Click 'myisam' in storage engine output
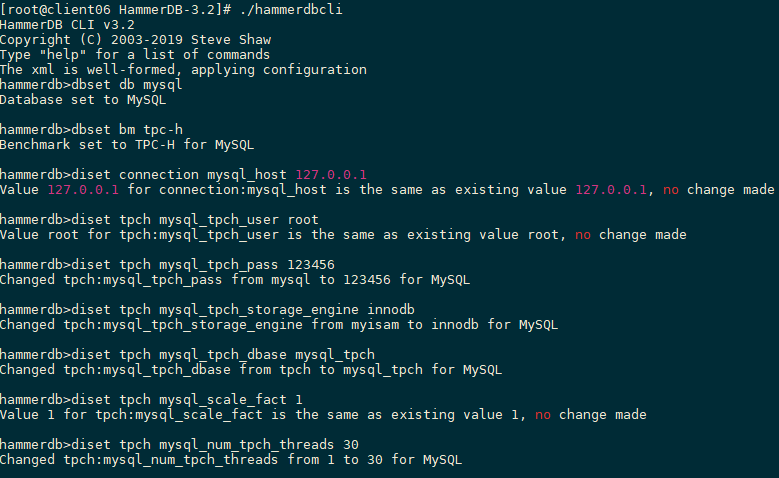This screenshot has height=478, width=779. (375, 325)
